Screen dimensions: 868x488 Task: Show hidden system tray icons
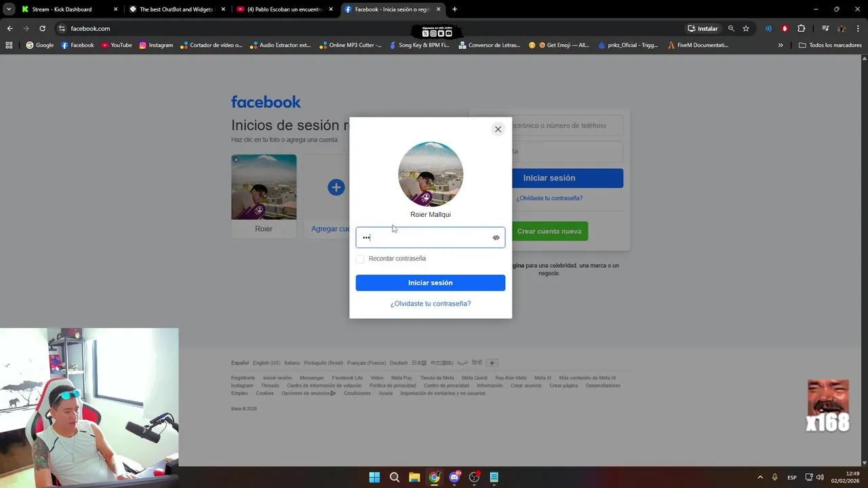point(760,477)
